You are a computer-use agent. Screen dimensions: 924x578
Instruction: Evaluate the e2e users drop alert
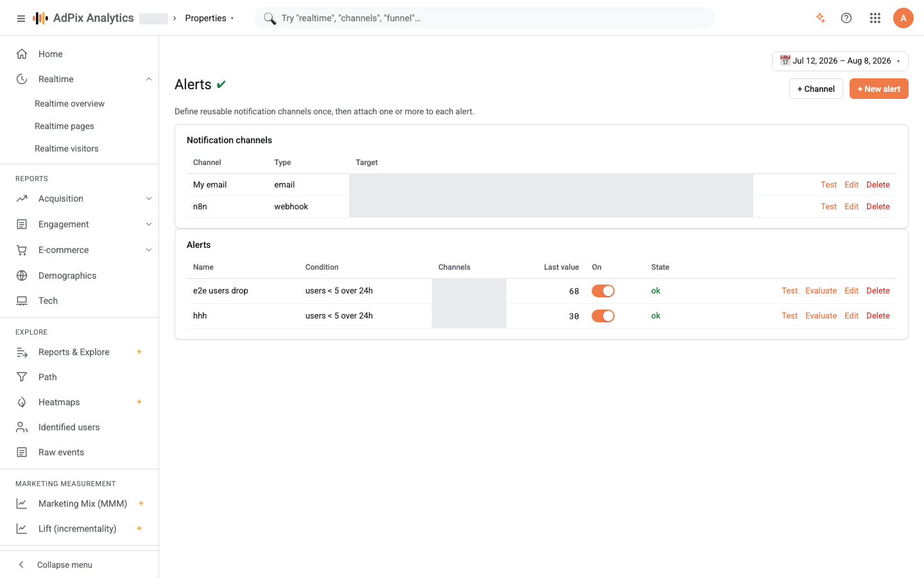[821, 291]
